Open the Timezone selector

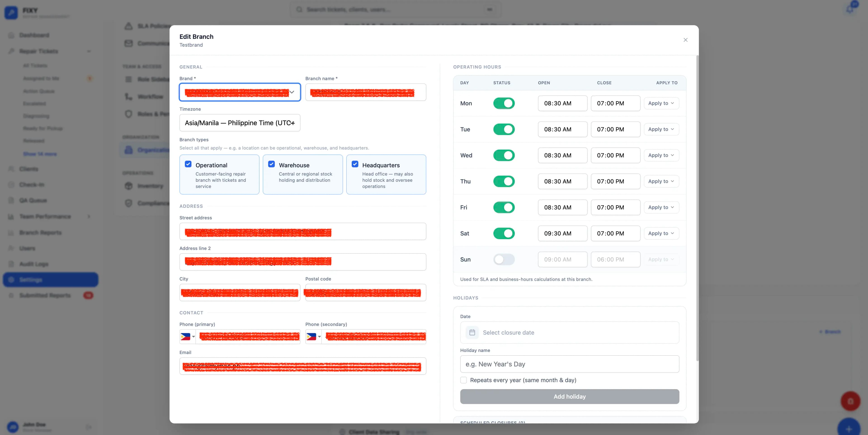coord(240,123)
